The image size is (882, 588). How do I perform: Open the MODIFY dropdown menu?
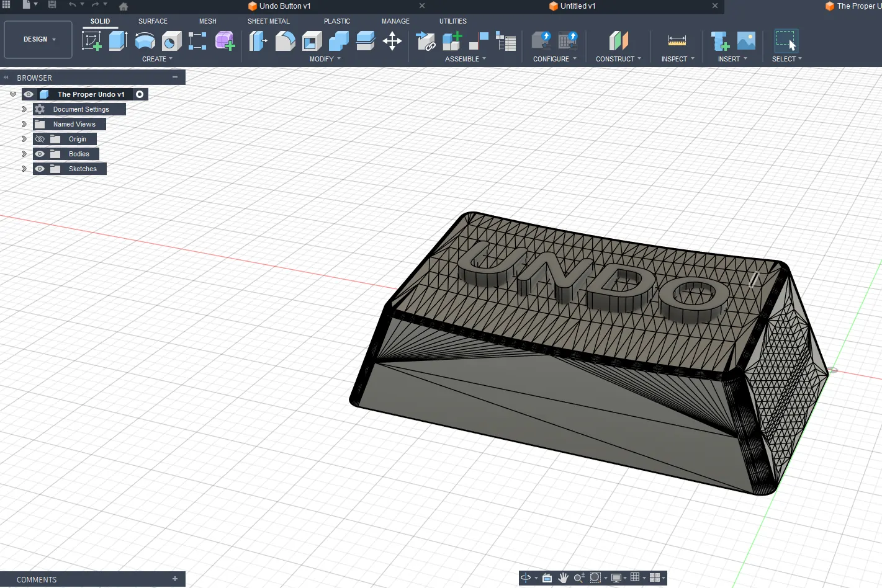click(325, 59)
